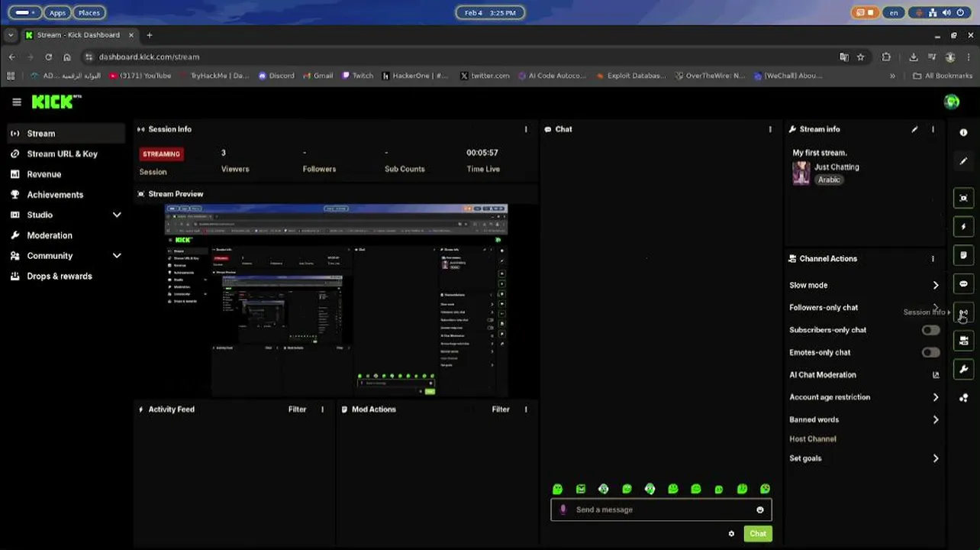Open Activity Feed Filter dropdown
The width and height of the screenshot is (980, 550).
[x=297, y=409]
